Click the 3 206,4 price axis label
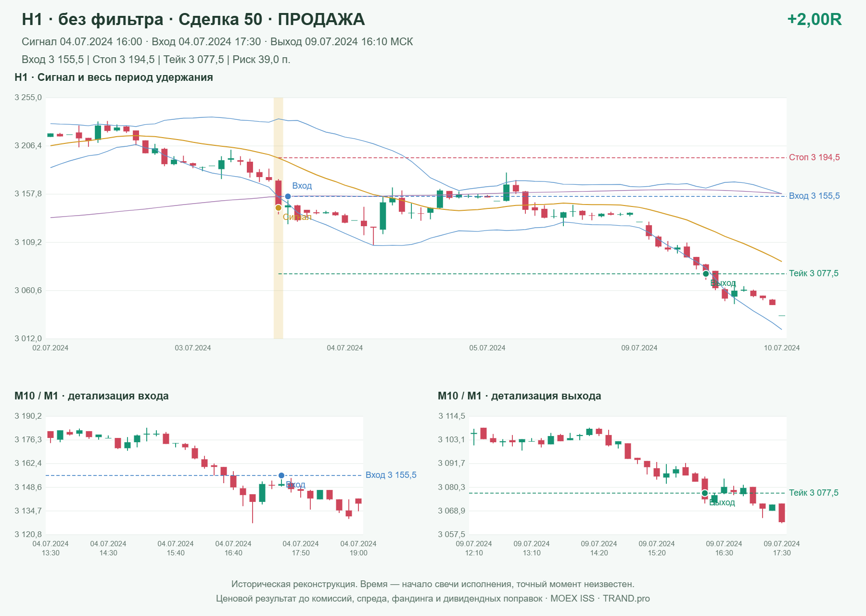The width and height of the screenshot is (866, 616). coord(28,146)
